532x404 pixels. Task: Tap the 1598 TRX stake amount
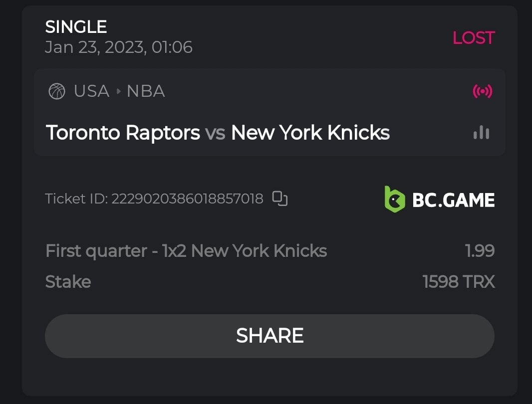click(x=458, y=282)
